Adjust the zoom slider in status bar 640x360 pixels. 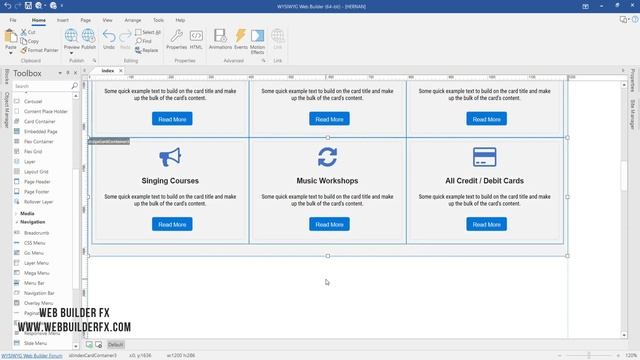tap(589, 356)
